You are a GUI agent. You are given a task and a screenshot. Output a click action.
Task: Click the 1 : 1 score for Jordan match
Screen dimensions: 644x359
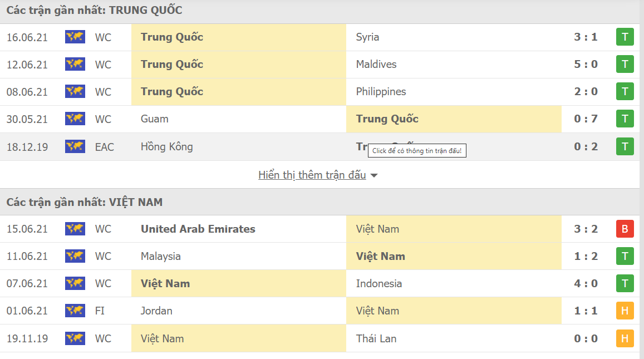[586, 311]
